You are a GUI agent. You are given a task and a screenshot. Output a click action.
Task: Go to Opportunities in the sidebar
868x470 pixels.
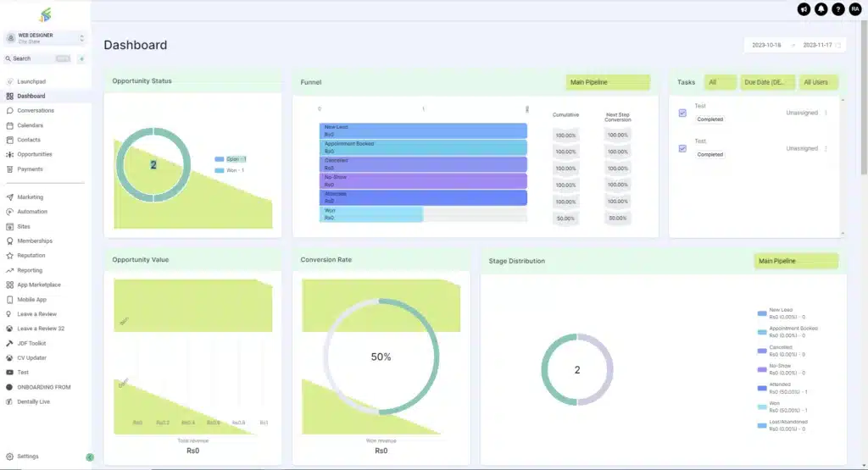pos(35,154)
